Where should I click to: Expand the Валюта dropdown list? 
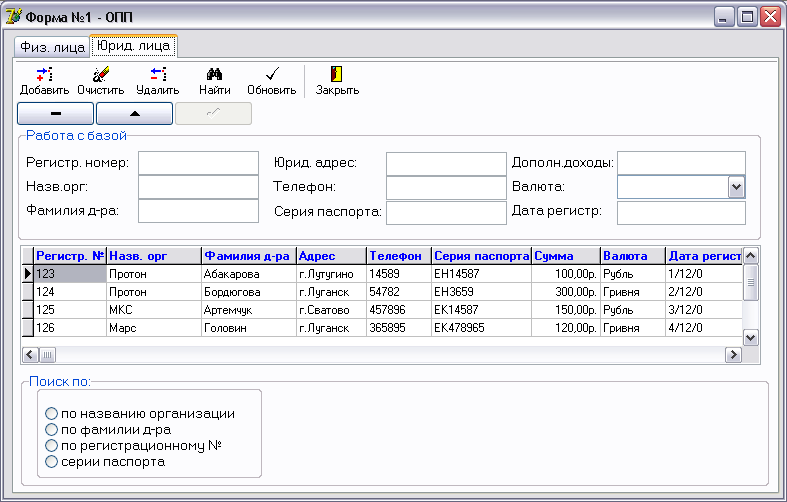point(736,187)
